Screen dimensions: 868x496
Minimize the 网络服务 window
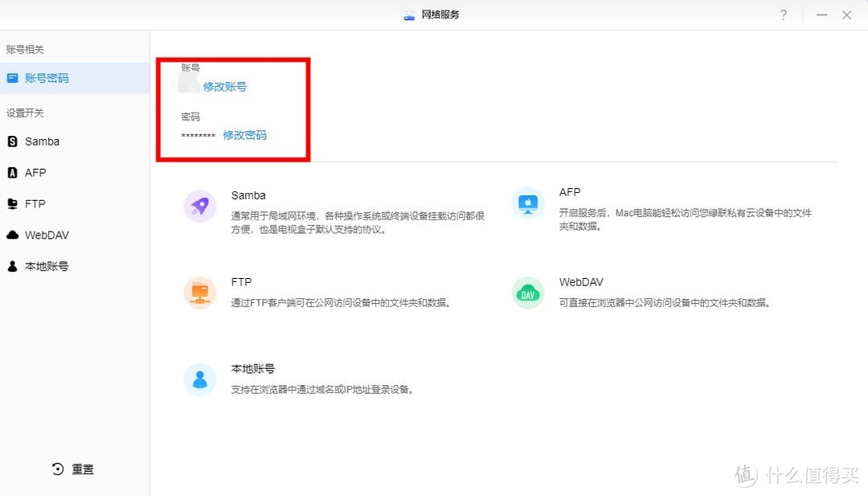[x=821, y=15]
